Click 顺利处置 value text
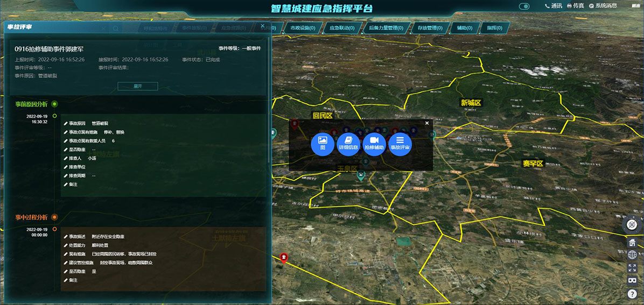 point(100,245)
